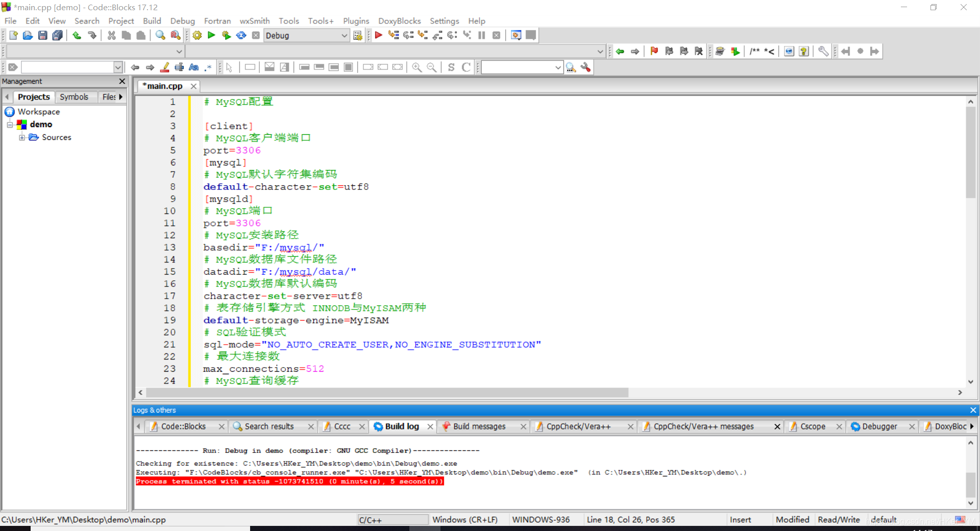Expand the Sources folder node

pos(22,137)
